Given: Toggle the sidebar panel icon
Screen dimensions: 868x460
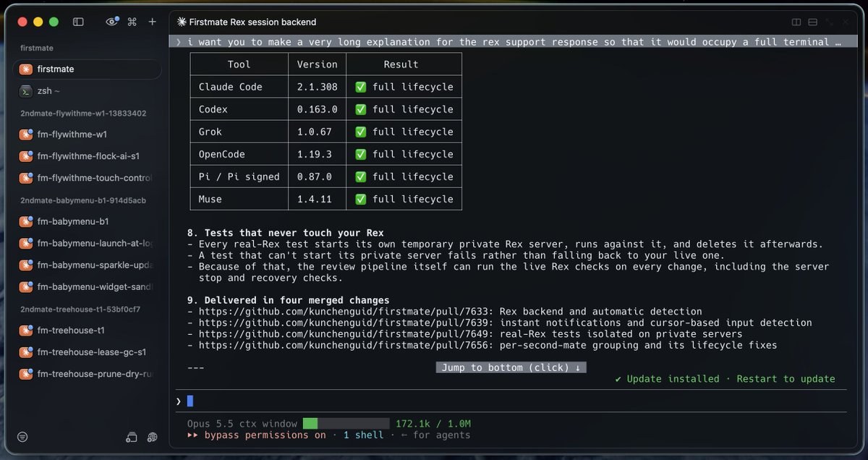Looking at the screenshot, I should 78,22.
